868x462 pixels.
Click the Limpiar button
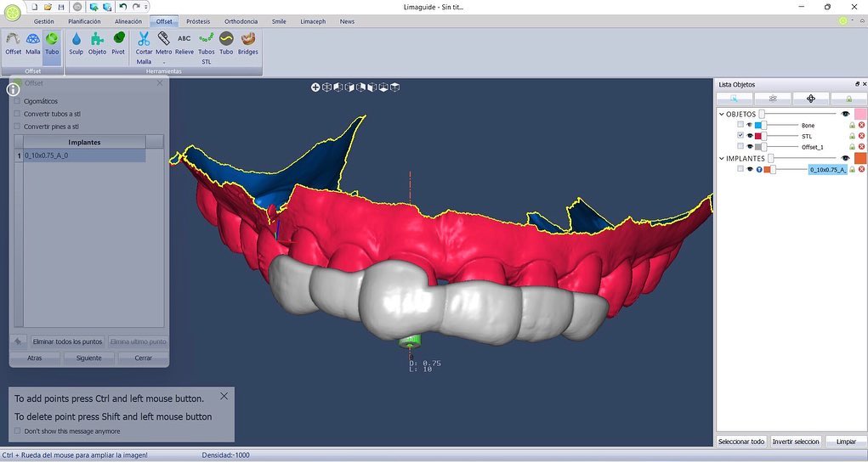point(846,442)
